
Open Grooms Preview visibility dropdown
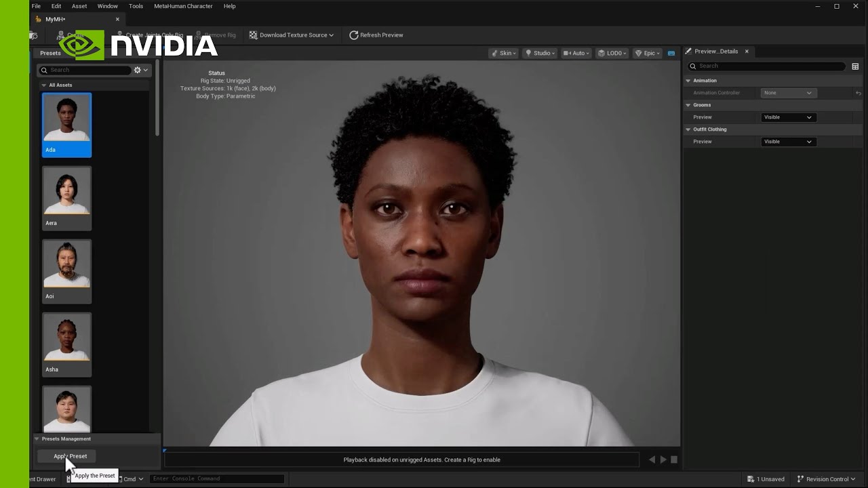(787, 117)
